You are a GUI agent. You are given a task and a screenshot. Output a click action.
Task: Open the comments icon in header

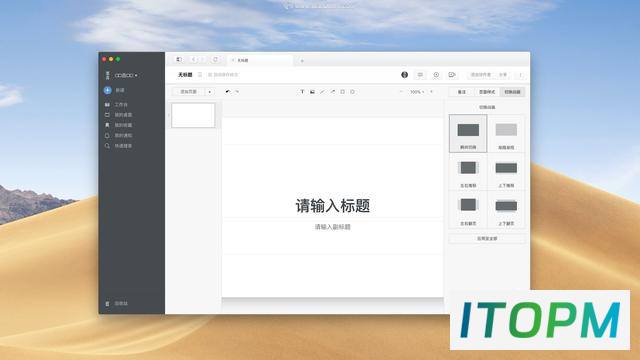[x=420, y=75]
